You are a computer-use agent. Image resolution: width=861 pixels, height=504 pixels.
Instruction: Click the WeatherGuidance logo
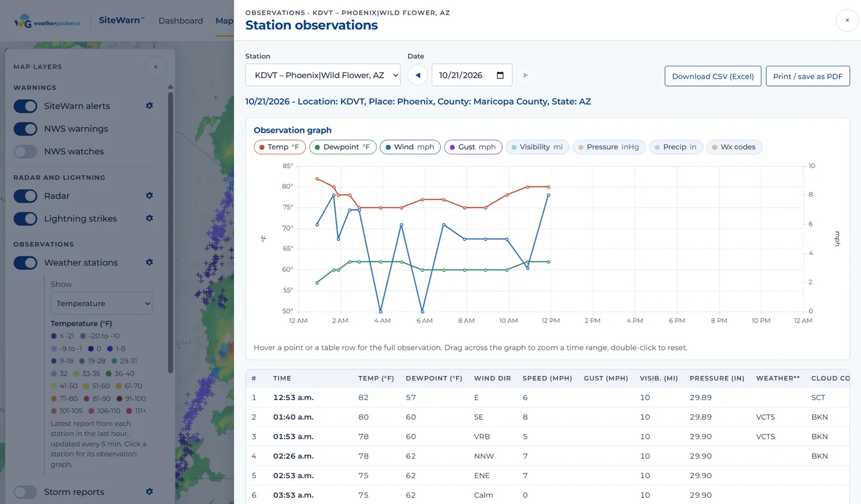pos(47,21)
